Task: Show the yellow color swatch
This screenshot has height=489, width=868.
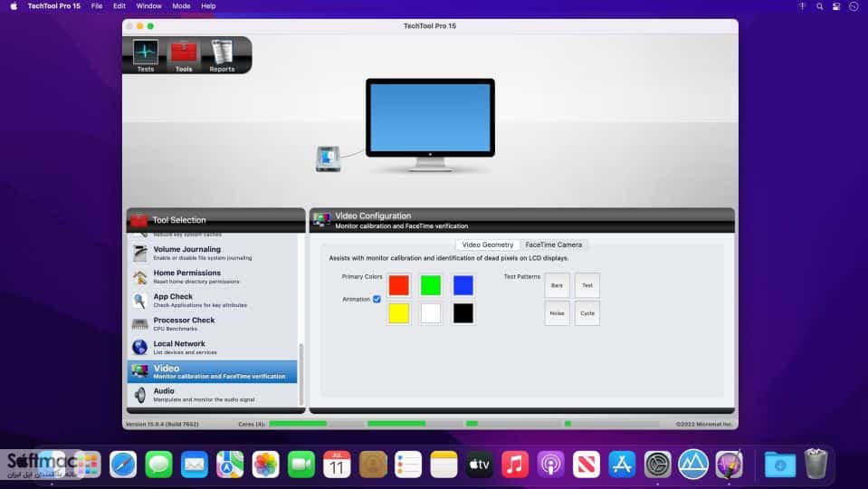Action: (398, 313)
